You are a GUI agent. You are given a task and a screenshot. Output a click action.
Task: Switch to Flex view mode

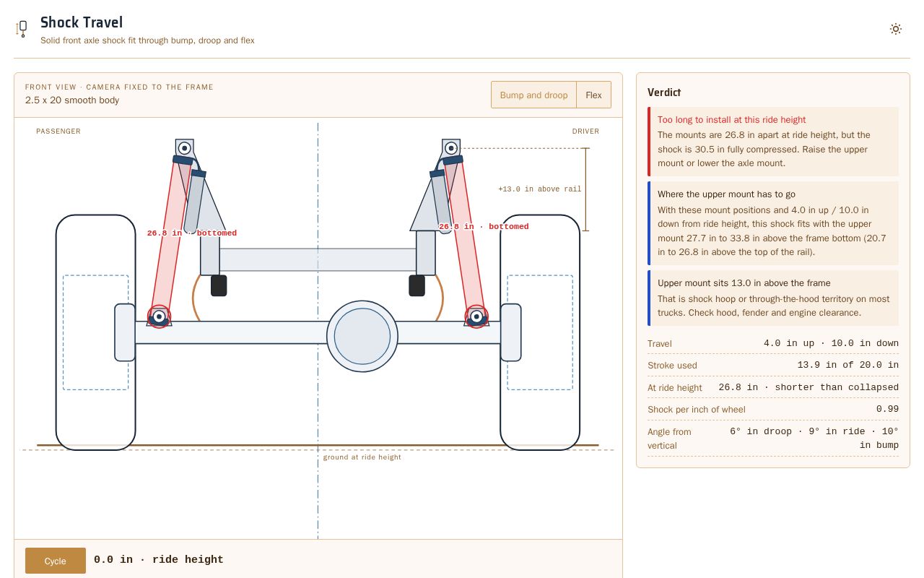click(x=593, y=95)
